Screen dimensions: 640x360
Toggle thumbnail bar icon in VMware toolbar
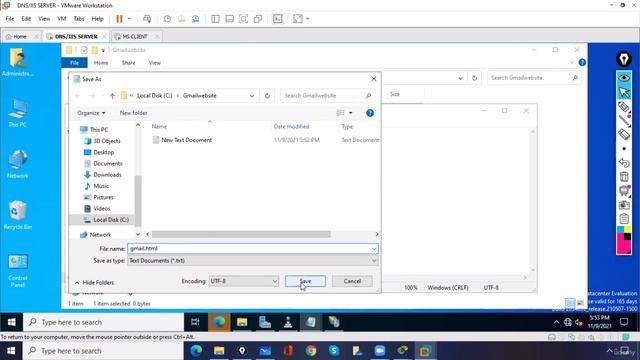point(229,19)
